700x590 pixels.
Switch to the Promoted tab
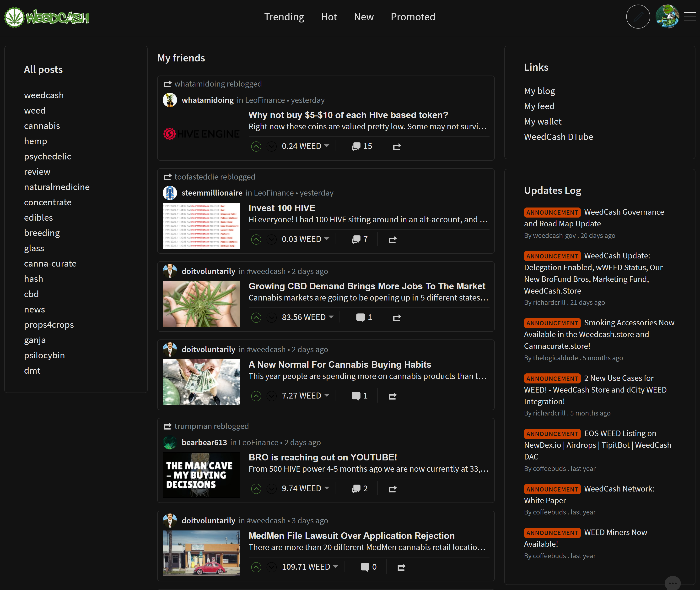(x=413, y=17)
